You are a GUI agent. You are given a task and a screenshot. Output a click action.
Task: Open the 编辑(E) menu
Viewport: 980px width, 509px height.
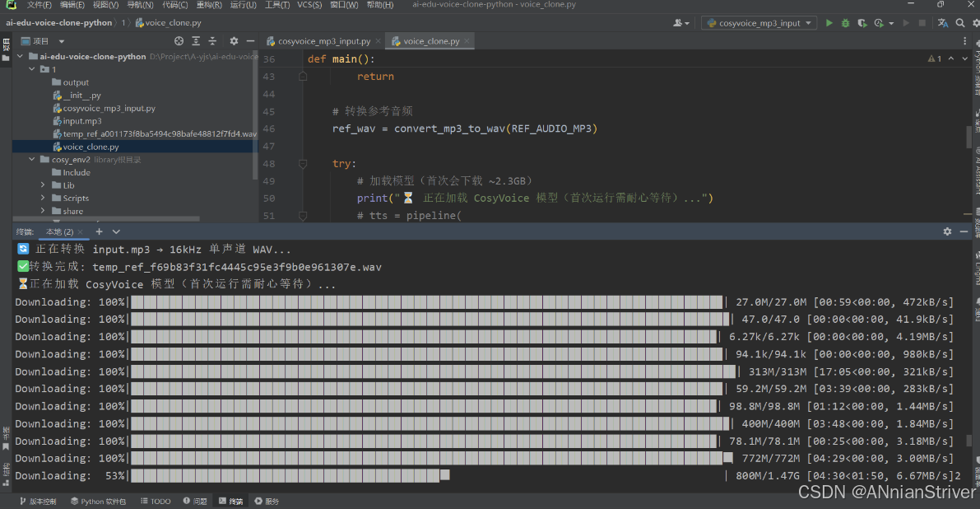point(72,5)
